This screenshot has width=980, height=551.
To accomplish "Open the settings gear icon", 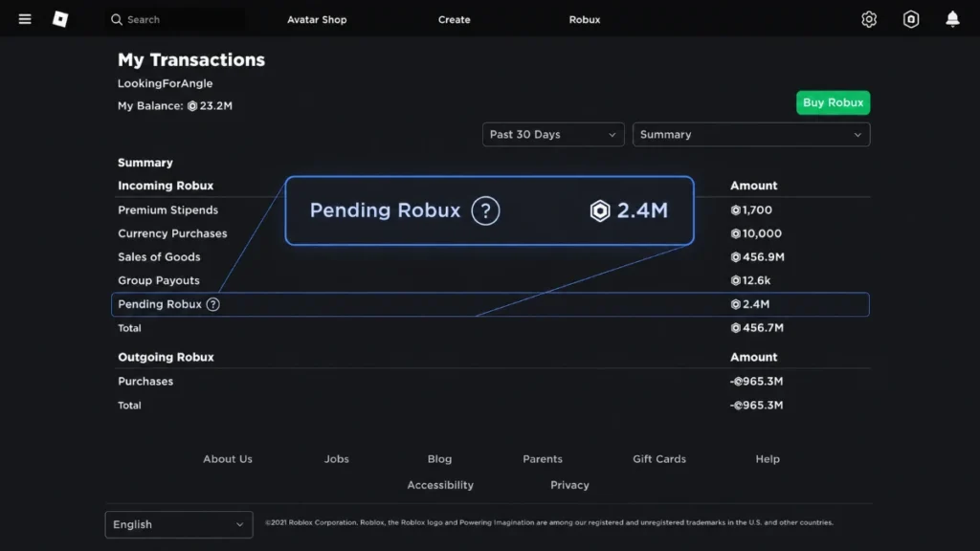I will point(869,19).
